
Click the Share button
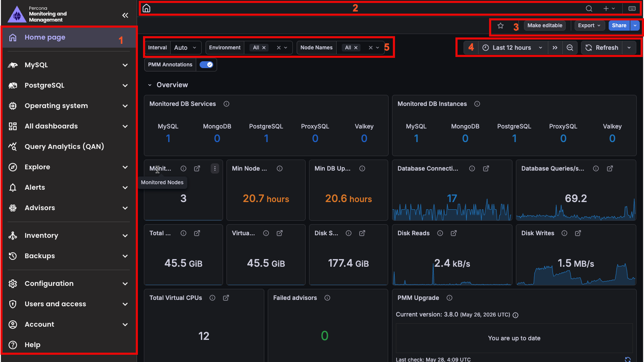click(x=619, y=26)
